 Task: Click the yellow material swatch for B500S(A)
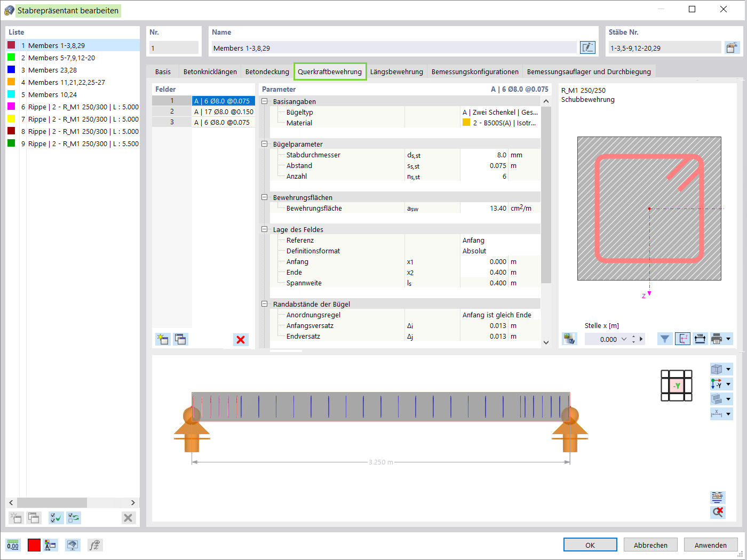466,122
